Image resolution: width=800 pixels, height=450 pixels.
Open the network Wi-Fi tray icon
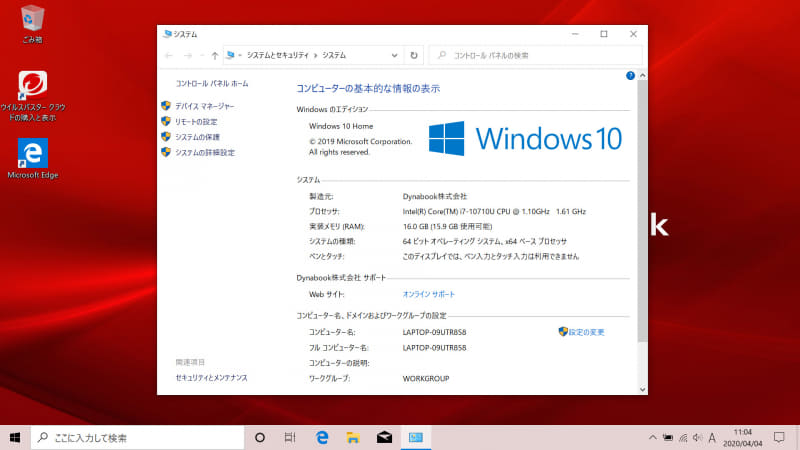[683, 438]
